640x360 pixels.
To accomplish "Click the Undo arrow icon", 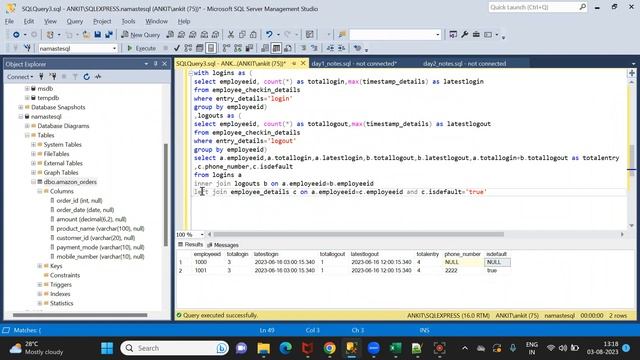I will [269, 35].
